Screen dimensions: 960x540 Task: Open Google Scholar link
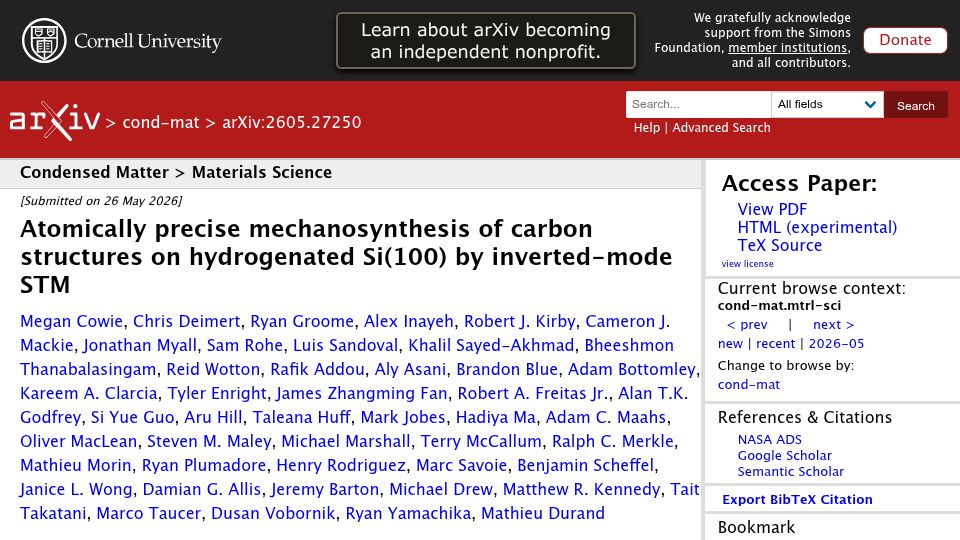pos(784,456)
